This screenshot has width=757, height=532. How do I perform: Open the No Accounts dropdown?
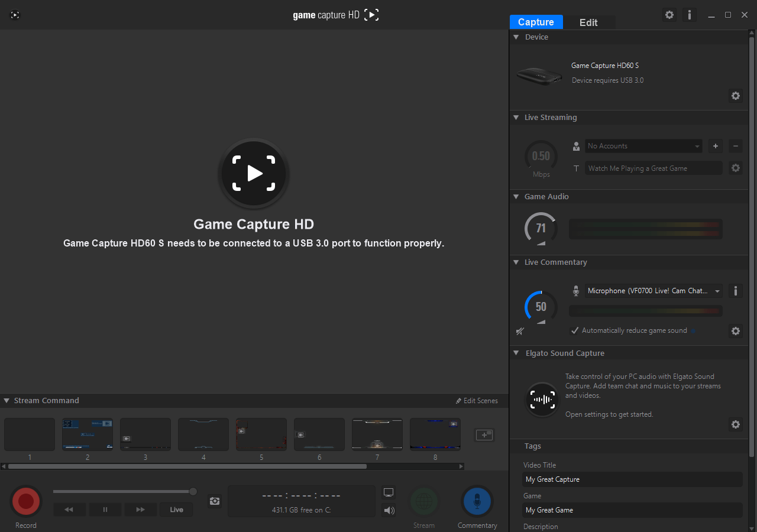[x=643, y=146]
